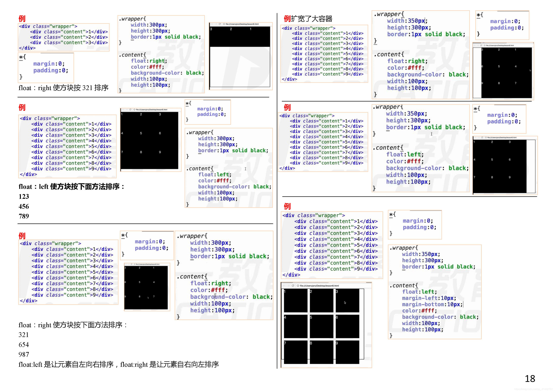Image resolution: width=554 pixels, height=392 pixels.
Task: Click the page number '18'
Action: click(x=530, y=379)
